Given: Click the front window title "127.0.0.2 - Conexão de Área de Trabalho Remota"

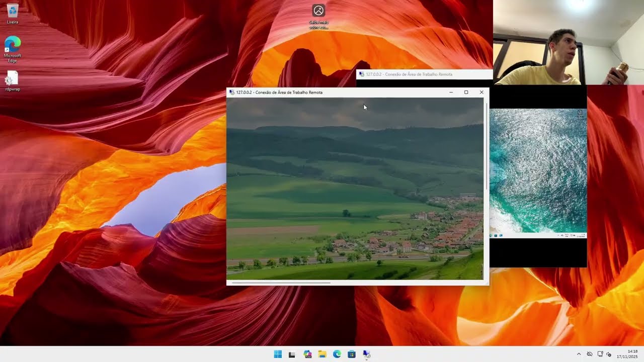Looking at the screenshot, I should tap(279, 93).
